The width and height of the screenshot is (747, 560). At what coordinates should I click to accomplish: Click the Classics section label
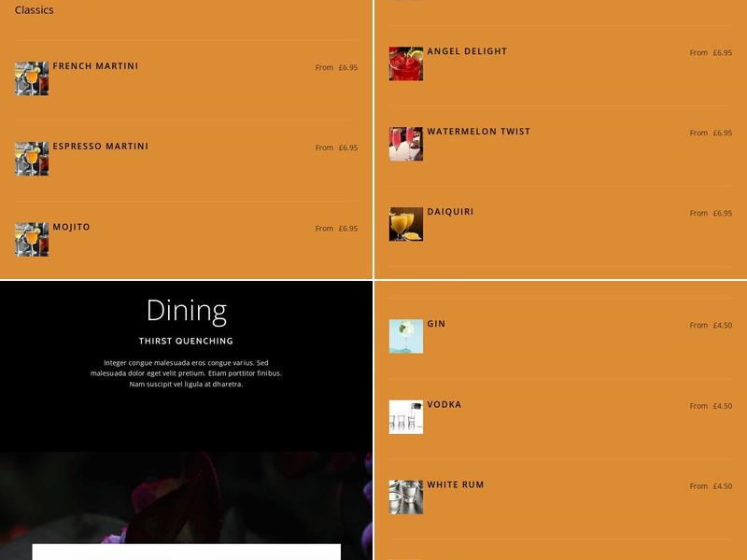tap(34, 10)
